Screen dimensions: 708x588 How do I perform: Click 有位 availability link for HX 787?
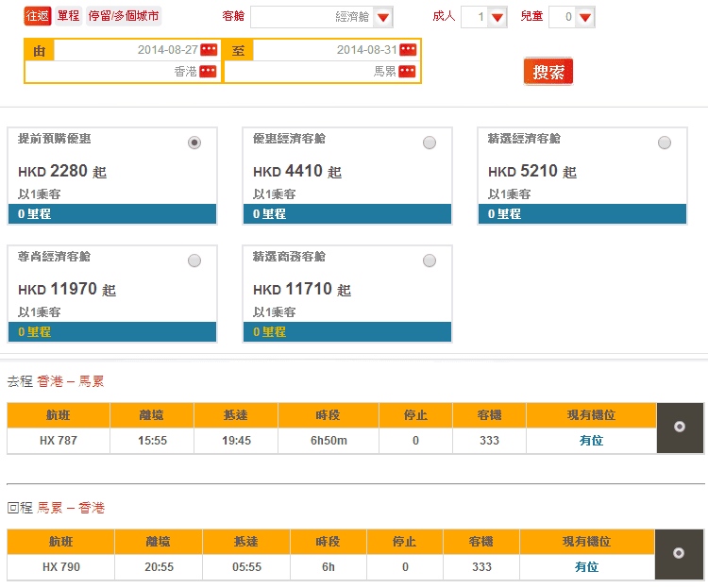coord(591,441)
